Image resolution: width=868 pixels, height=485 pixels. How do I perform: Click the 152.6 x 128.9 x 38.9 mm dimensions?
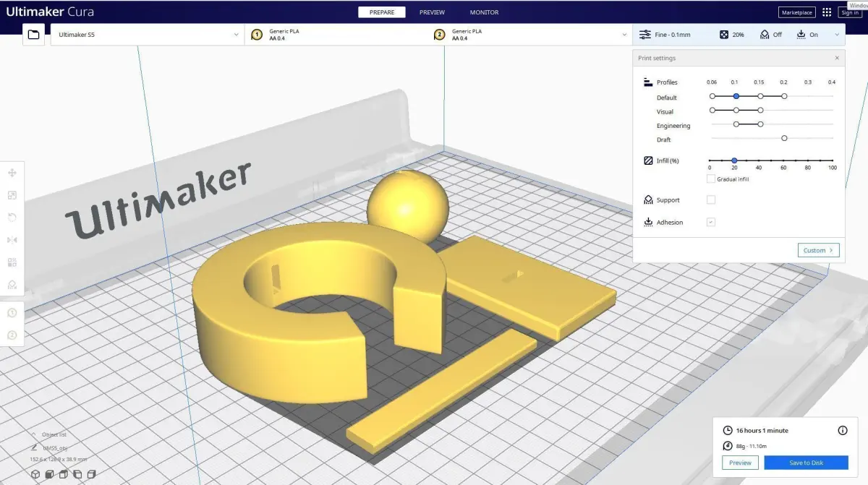[59, 460]
